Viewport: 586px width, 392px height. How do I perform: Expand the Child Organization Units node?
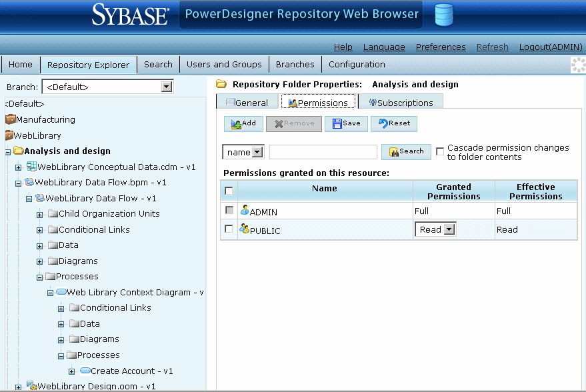(40, 214)
